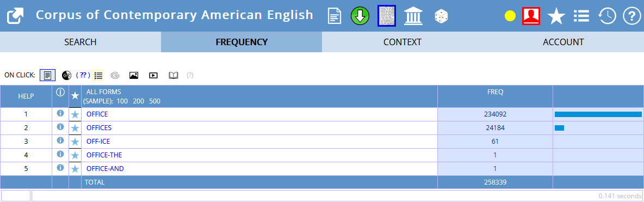
Task: Switch to the ACCOUNT tab
Action: (563, 42)
